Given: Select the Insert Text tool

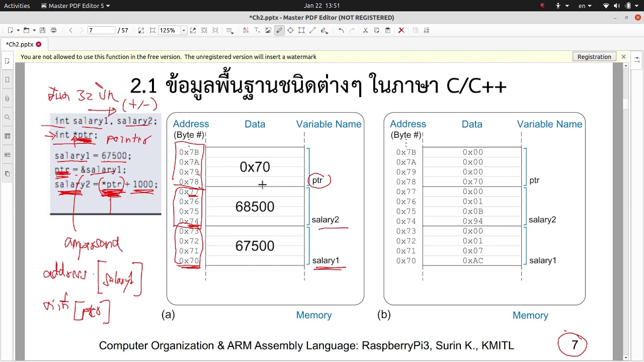Looking at the screenshot, I should 257,30.
